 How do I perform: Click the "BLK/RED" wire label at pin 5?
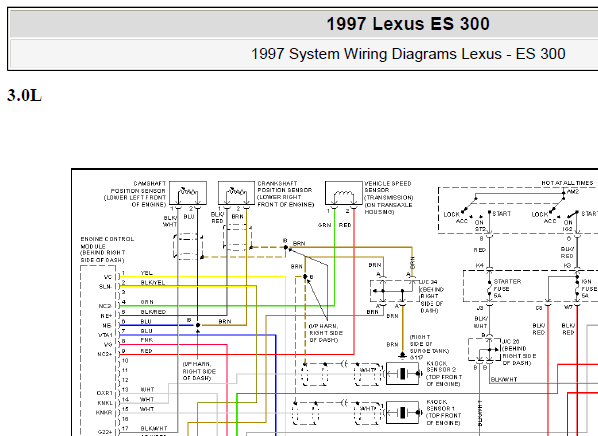click(x=153, y=312)
